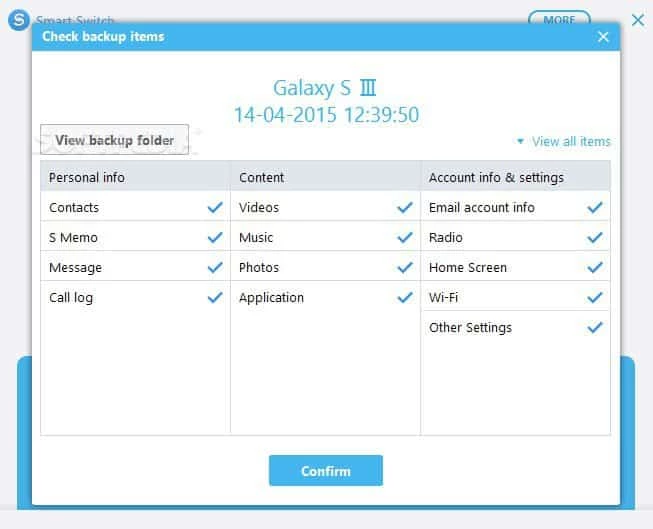Image resolution: width=653 pixels, height=529 pixels.
Task: Uncheck the Wi-Fi backup item
Action: pos(595,297)
